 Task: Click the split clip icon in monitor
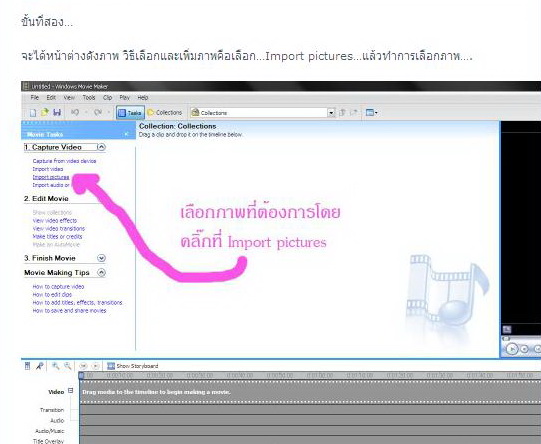[x=507, y=329]
